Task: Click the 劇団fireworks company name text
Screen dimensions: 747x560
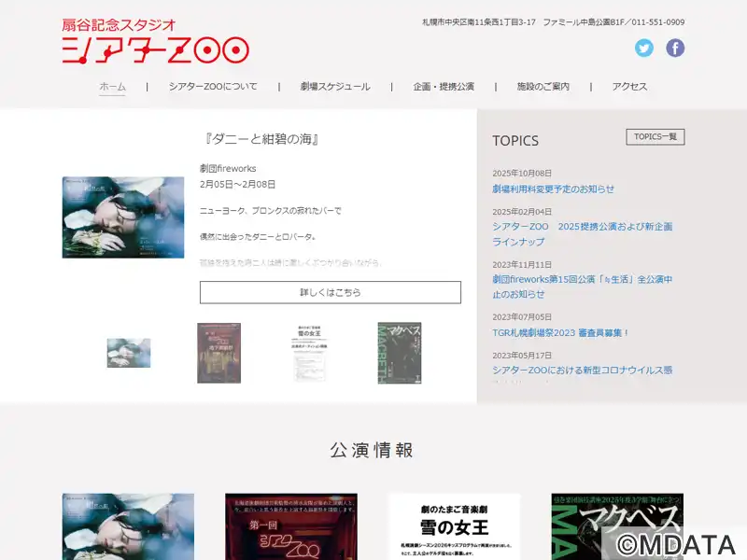Action: (x=228, y=169)
